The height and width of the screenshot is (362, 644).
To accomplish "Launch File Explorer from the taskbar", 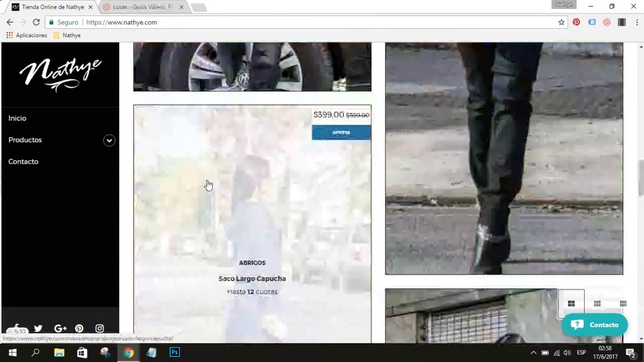I will pos(59,352).
